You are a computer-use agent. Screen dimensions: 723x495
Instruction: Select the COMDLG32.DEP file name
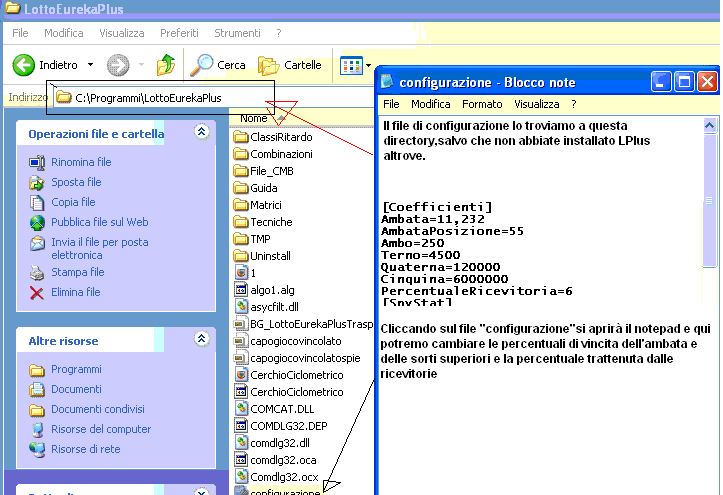(289, 426)
